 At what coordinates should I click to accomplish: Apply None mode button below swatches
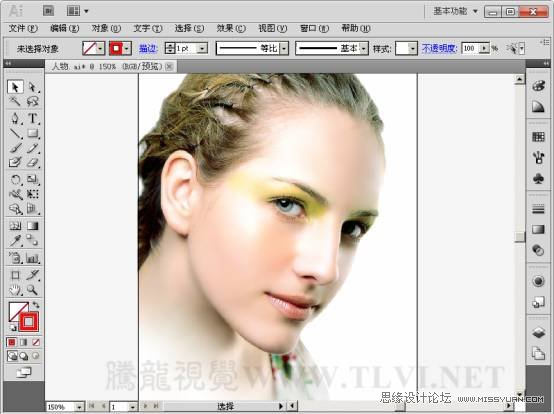(36, 342)
